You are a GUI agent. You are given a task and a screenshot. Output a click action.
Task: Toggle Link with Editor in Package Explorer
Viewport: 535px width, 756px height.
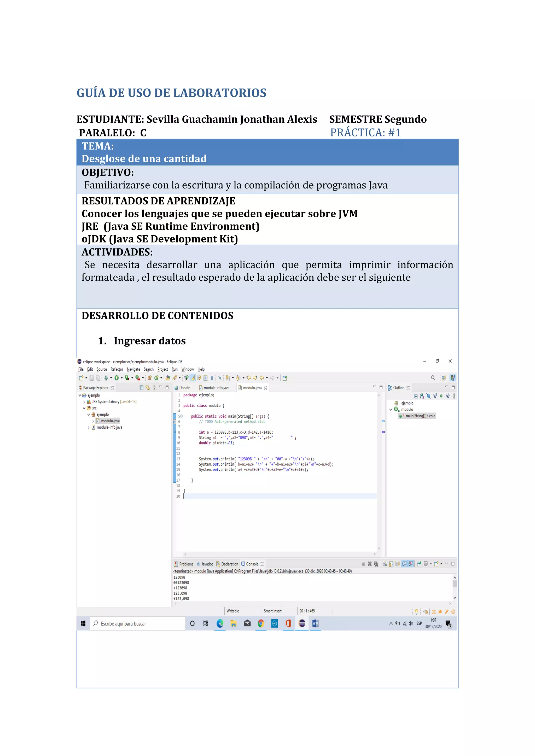pos(148,388)
